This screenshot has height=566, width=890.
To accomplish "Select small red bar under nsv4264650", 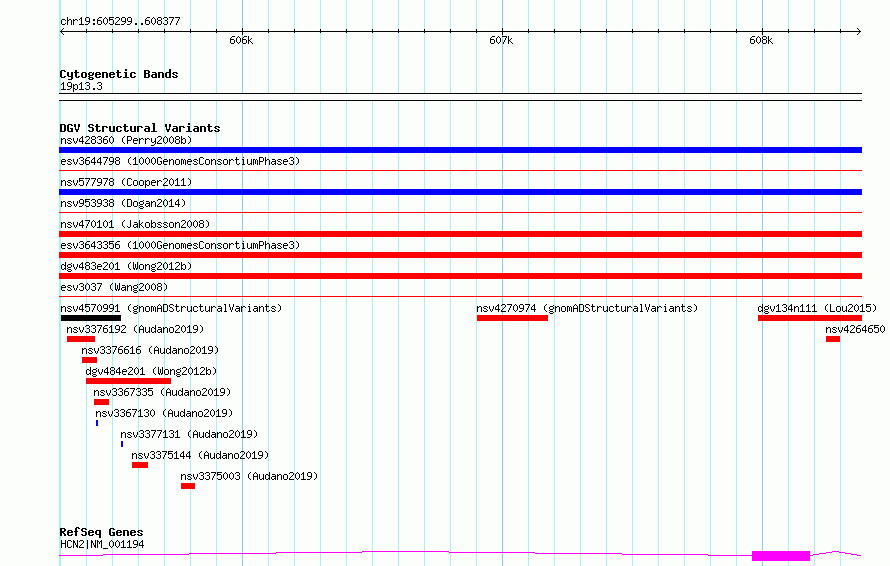I will coord(833,339).
